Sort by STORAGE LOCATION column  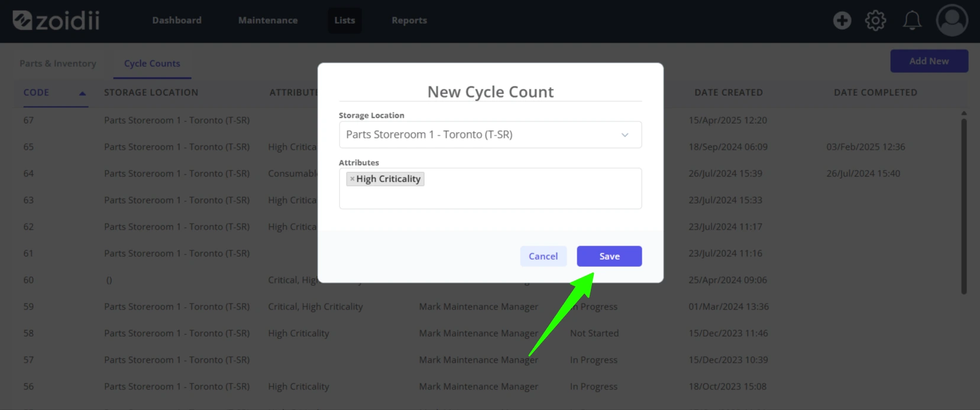point(151,92)
